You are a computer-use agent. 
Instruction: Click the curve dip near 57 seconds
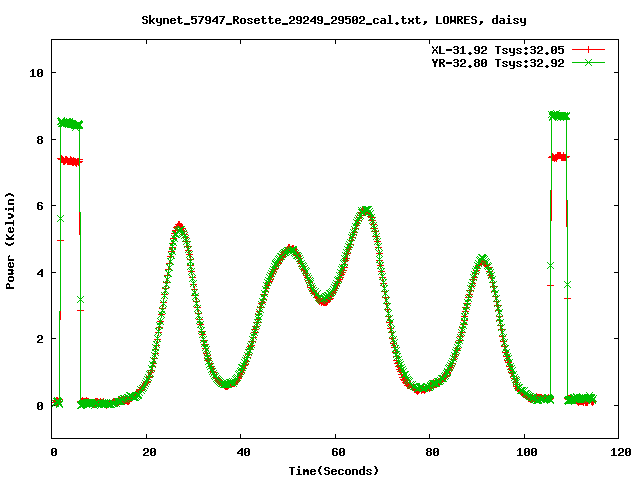pos(324,300)
